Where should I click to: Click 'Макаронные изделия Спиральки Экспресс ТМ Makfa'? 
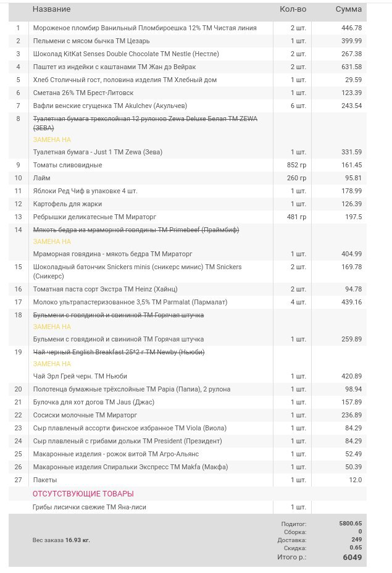tap(130, 467)
